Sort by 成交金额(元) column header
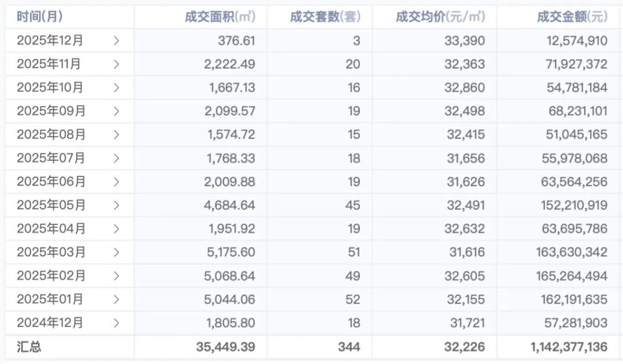This screenshot has height=364, width=623. pos(572,17)
